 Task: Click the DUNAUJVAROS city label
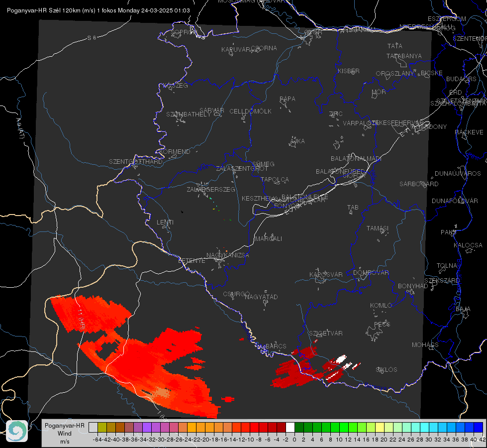pos(458,174)
